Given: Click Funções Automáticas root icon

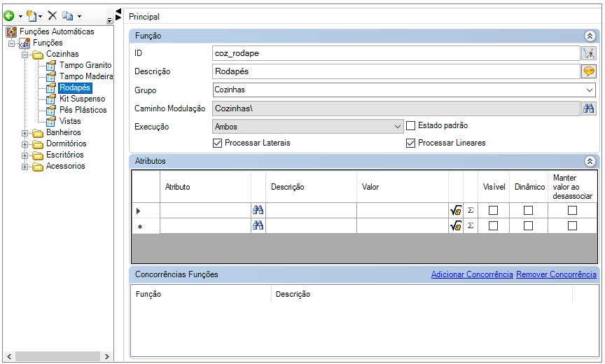Looking at the screenshot, I should (x=12, y=31).
